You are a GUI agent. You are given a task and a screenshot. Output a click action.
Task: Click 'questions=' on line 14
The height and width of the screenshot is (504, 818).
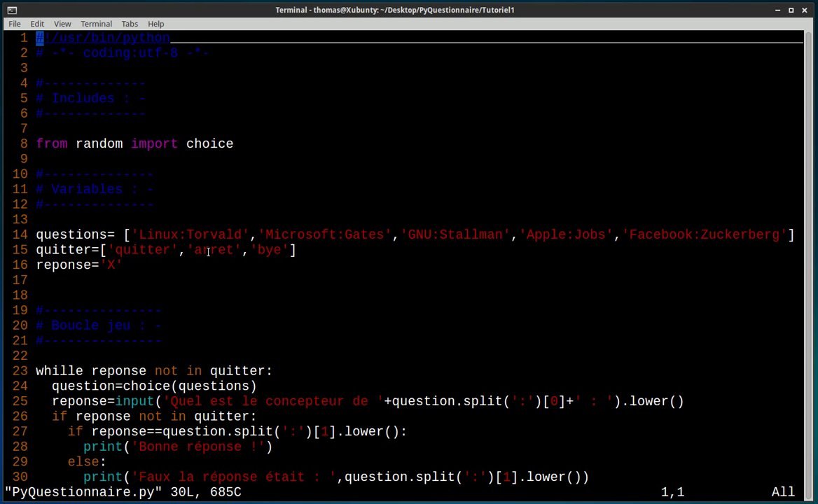[x=75, y=234]
